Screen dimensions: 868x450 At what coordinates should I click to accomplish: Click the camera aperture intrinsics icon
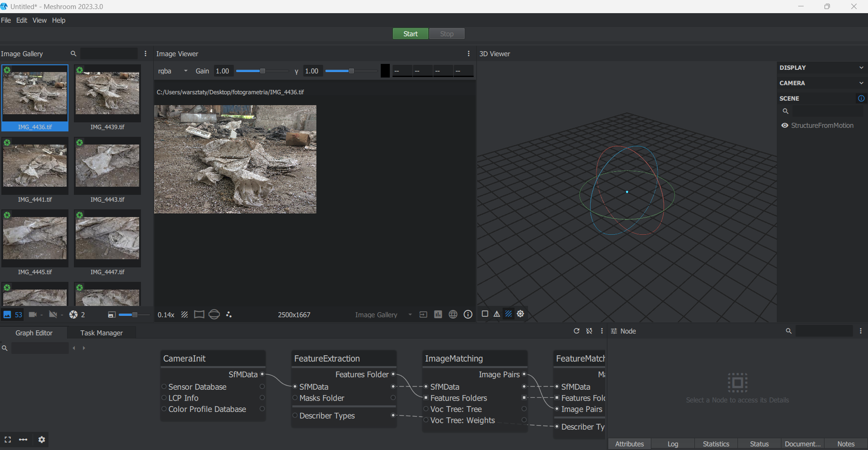click(73, 315)
